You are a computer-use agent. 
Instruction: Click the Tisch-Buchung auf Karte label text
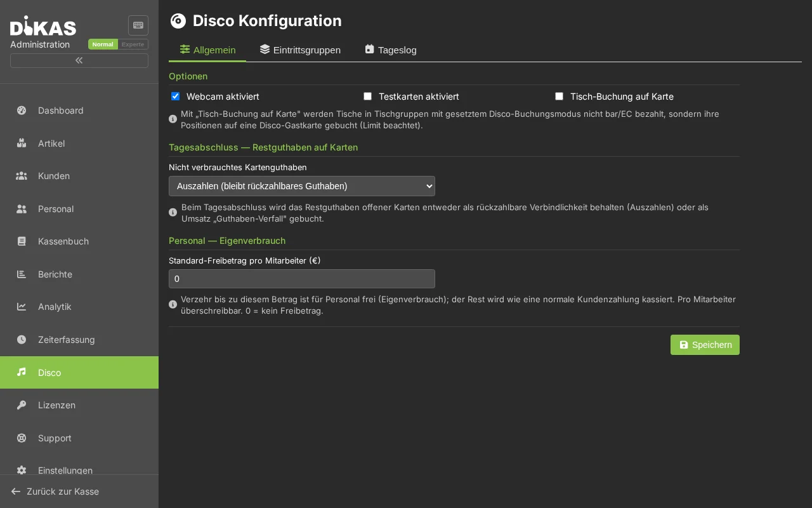point(622,97)
